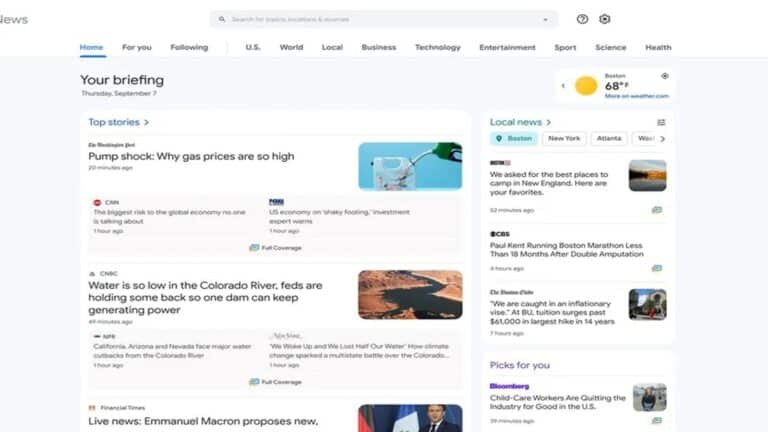
Task: Open the Technology tab
Action: (438, 47)
